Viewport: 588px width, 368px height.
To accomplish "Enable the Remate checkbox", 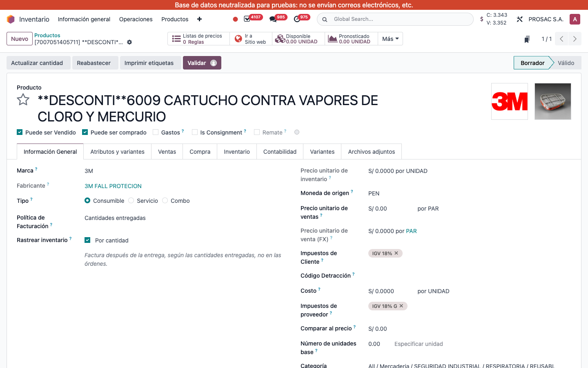I will (257, 132).
